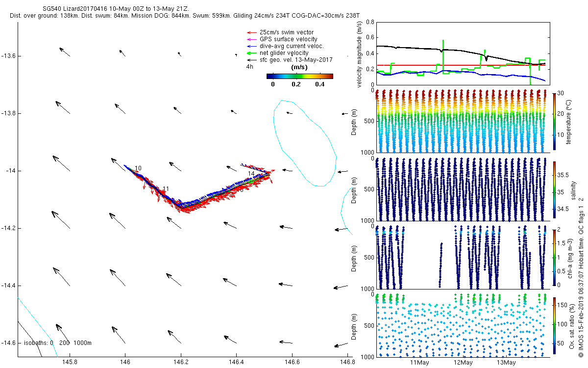Click the '1.5' tick on the chl-a colorbar

click(x=562, y=243)
